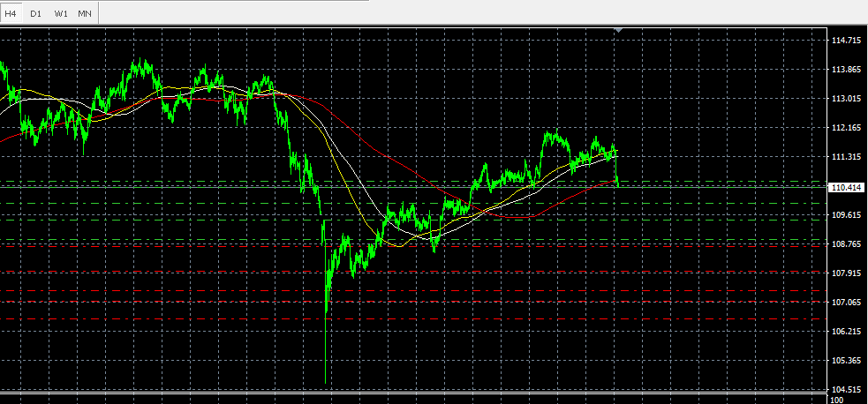Click price scale value 104.515
Viewport: 868px width, 404px height.
847,389
